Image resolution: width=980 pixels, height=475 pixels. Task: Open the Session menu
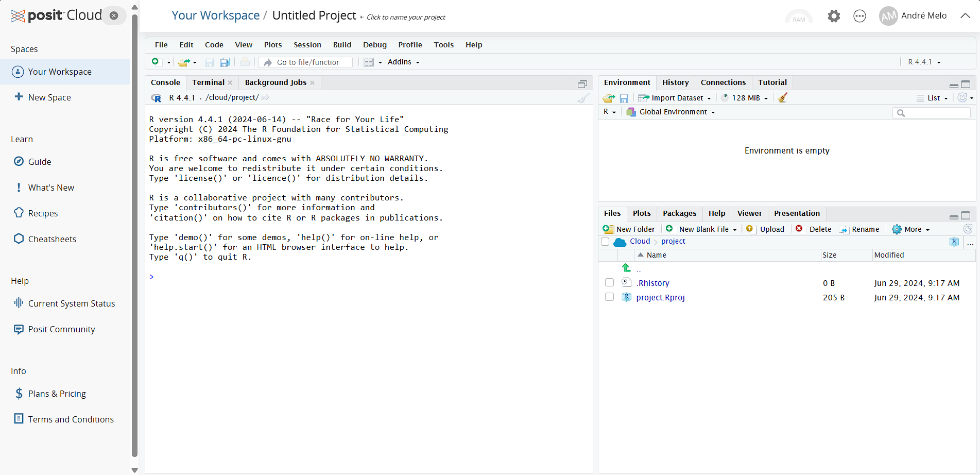tap(307, 45)
